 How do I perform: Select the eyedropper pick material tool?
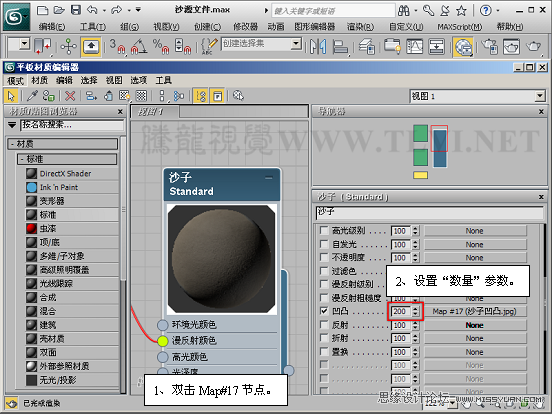point(33,96)
